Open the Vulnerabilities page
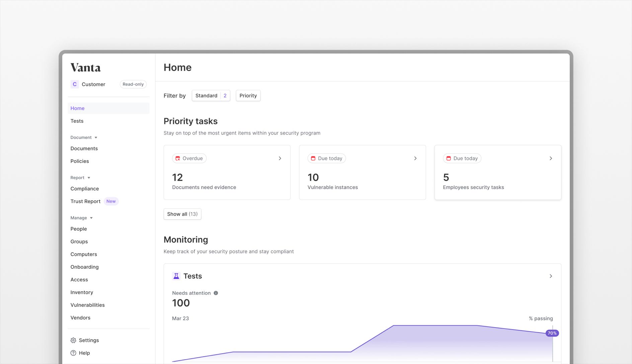The image size is (632, 364). (108, 305)
